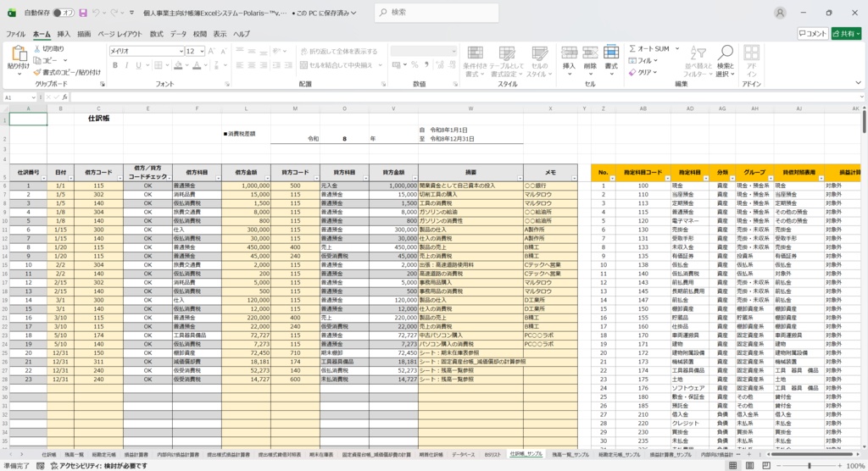Apply underline with the U button

pos(138,65)
